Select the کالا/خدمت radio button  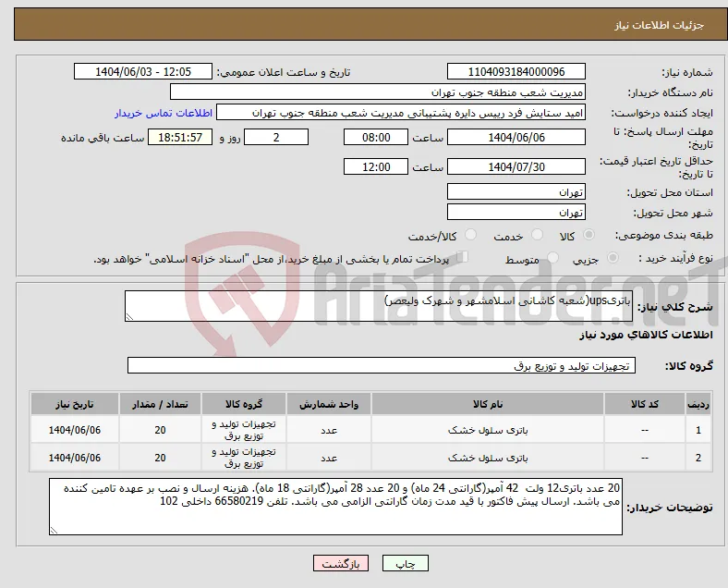[471, 235]
